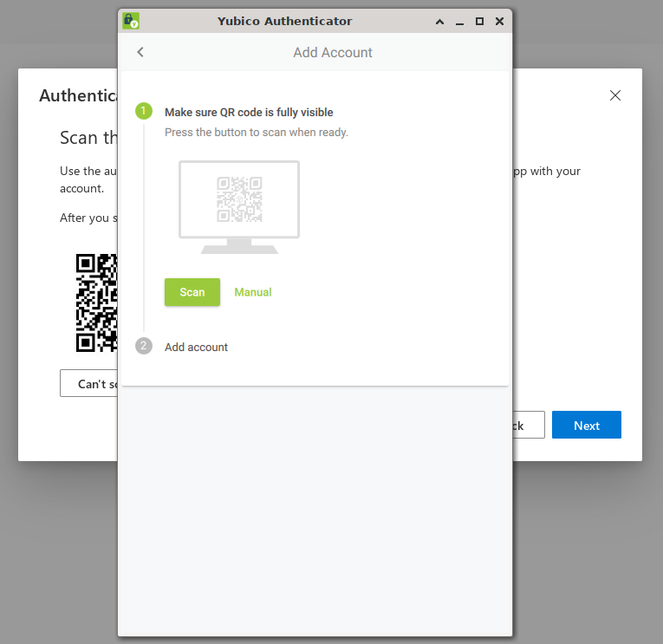Select the step 2 circle indicator
Screen dimensions: 663x644
144,347
